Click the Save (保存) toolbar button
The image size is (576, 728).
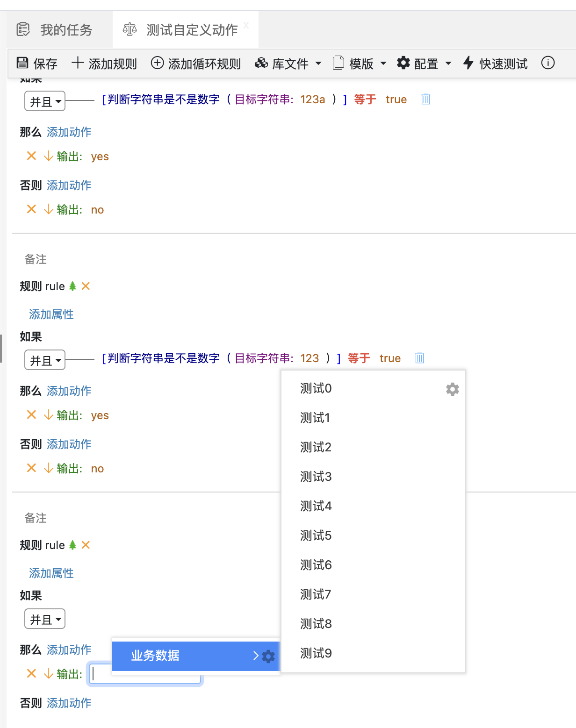[37, 63]
